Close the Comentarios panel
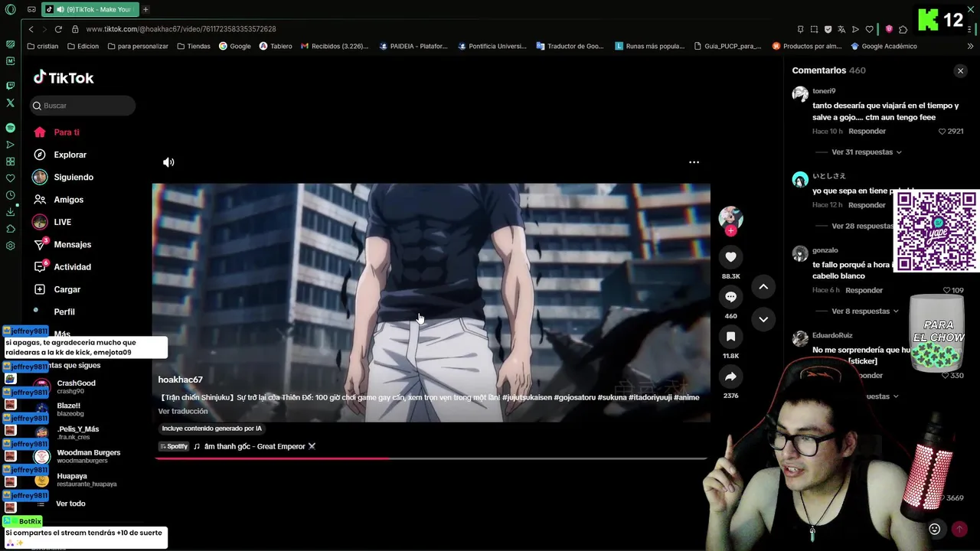 pos(960,70)
